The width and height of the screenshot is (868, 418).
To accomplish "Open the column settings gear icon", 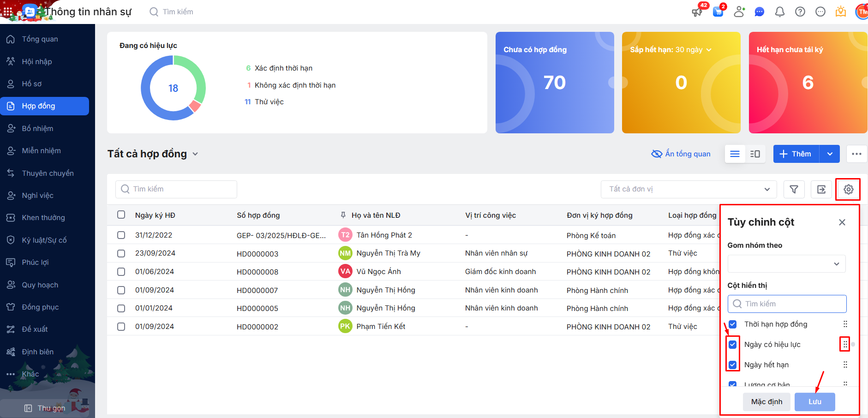I will coord(848,189).
